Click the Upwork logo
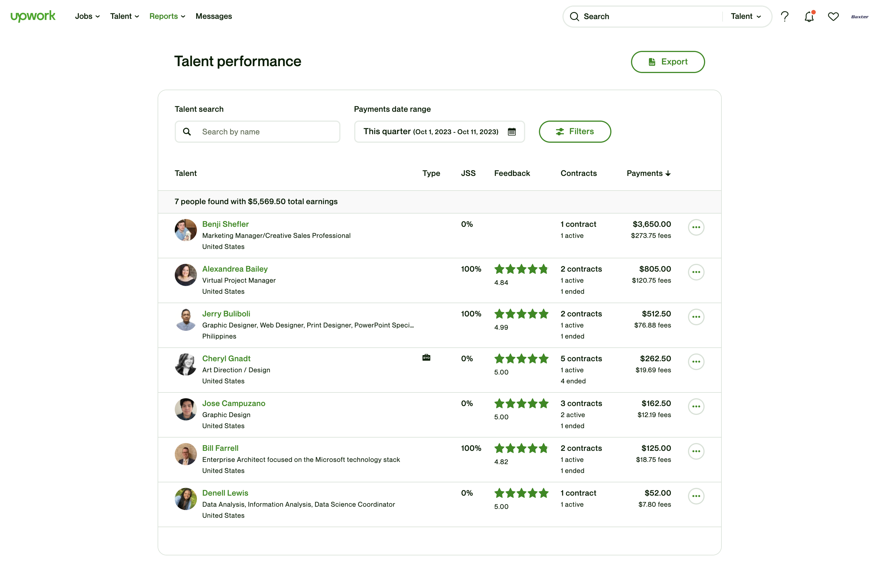The image size is (881, 588). point(33,16)
